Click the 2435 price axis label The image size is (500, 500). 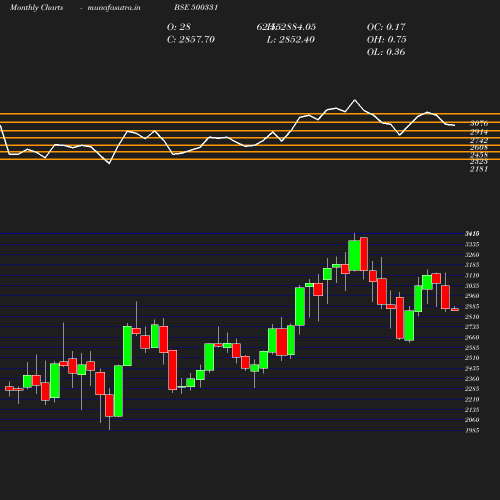[472, 368]
